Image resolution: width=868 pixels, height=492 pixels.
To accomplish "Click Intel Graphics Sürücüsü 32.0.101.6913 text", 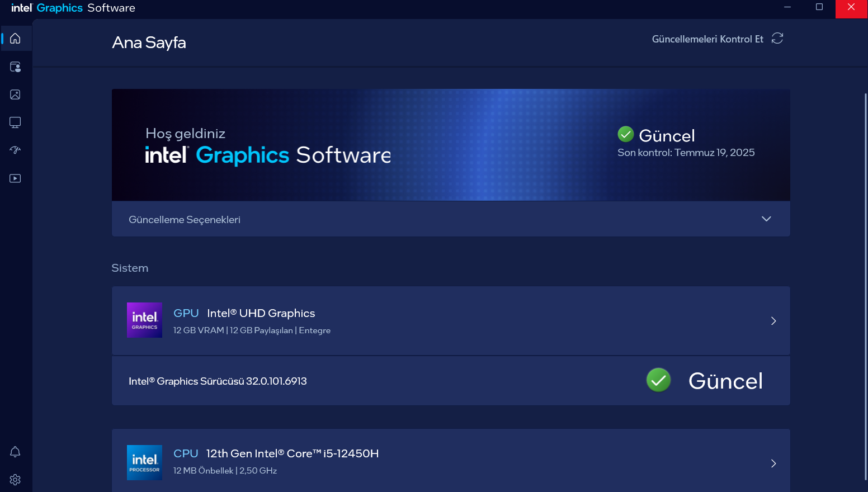I will point(218,381).
